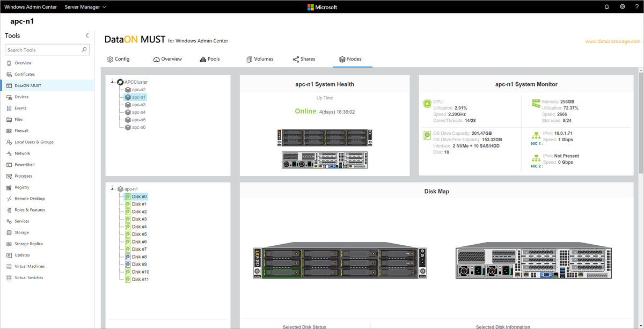Image resolution: width=644 pixels, height=329 pixels.
Task: Click the Remote Desktop tool icon
Action: point(9,199)
